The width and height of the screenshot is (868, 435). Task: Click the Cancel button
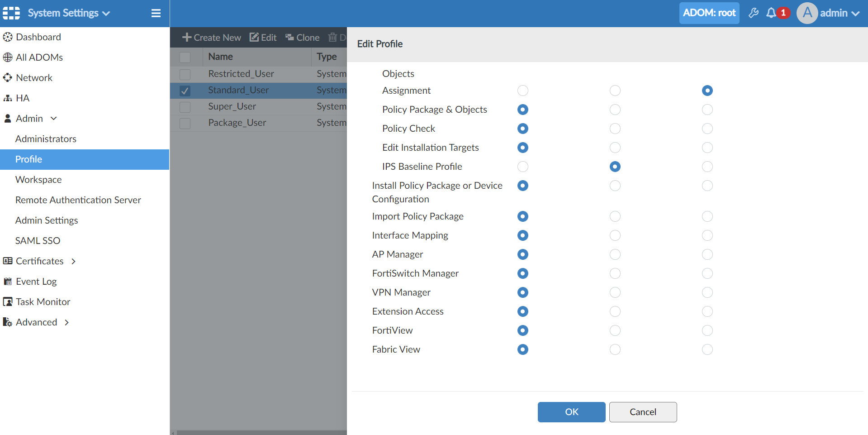pos(643,412)
